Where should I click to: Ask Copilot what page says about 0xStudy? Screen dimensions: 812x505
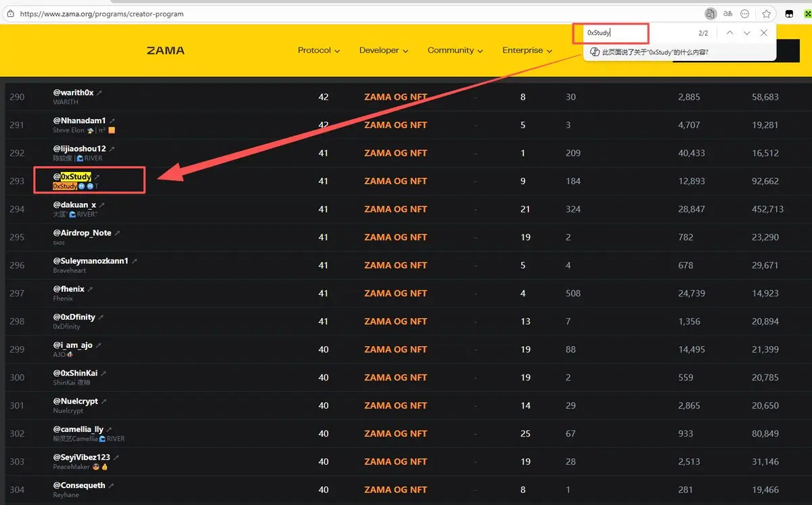[x=655, y=52]
